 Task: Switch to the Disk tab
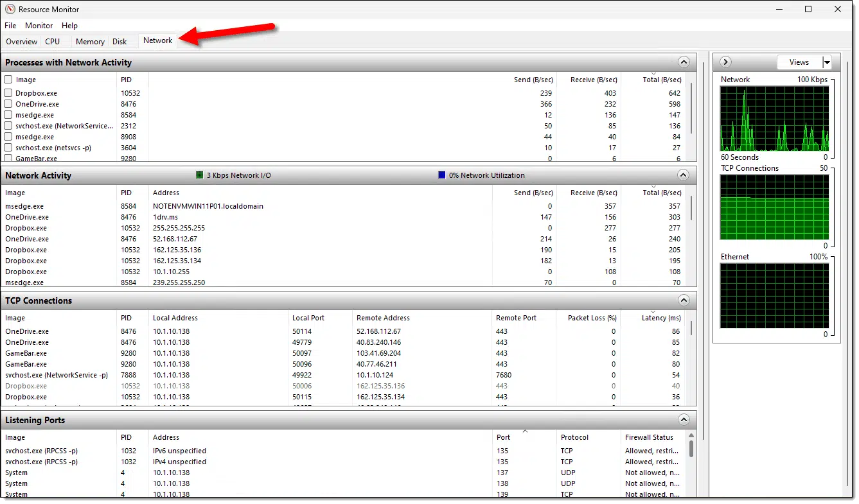coord(120,42)
